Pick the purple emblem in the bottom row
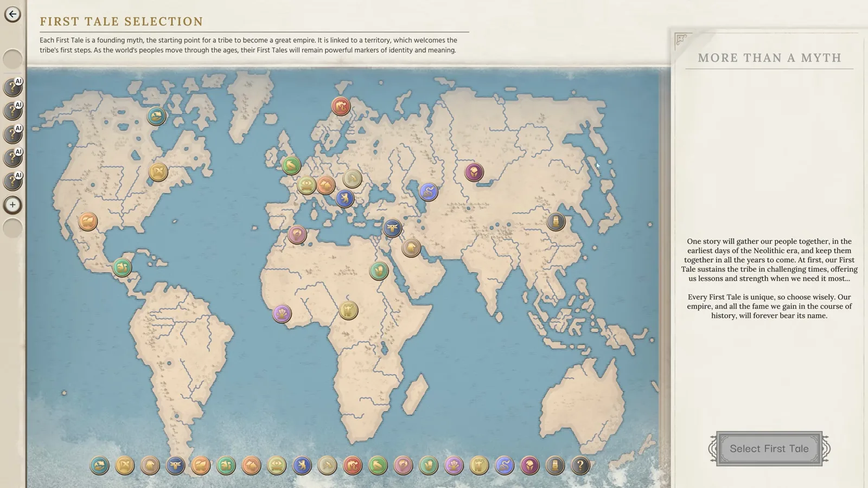 point(454,465)
